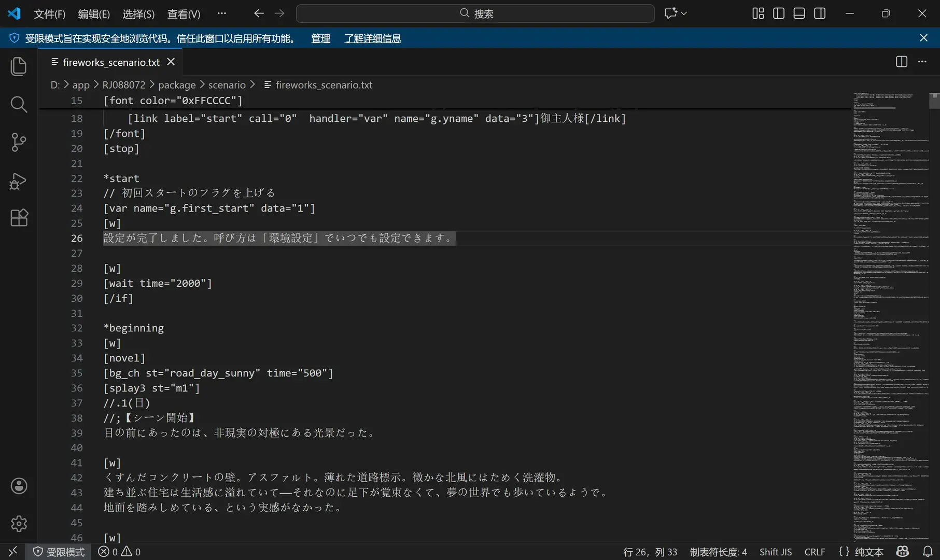Screen dimensions: 940x560
Task: Click the RJ088072 breadcrumb segment
Action: pyautogui.click(x=124, y=85)
